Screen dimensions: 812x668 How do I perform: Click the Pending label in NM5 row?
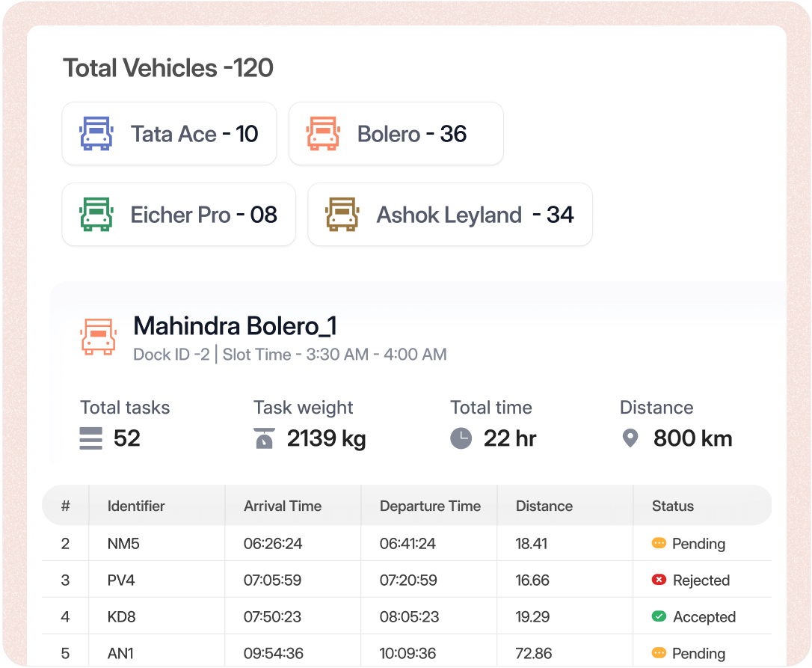[x=698, y=544]
